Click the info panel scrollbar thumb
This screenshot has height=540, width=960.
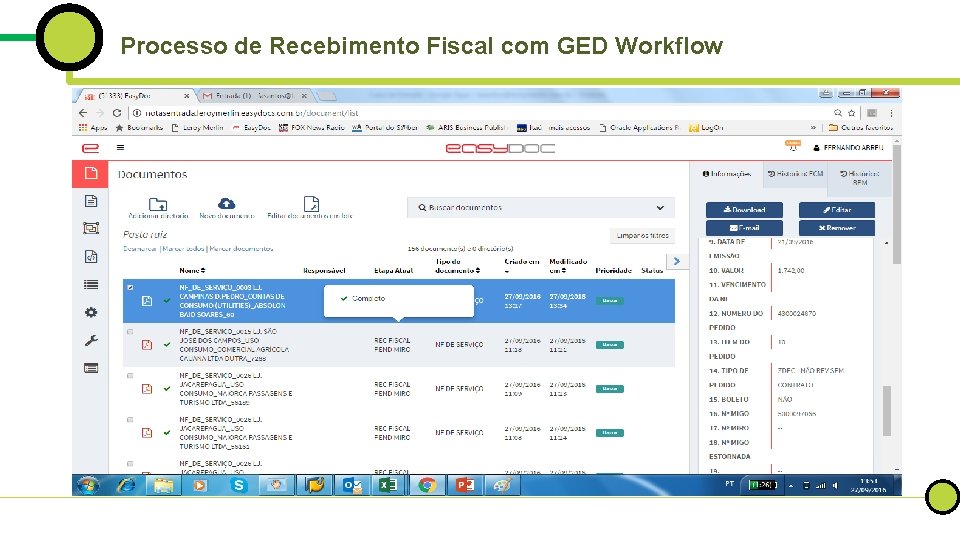pos(887,410)
